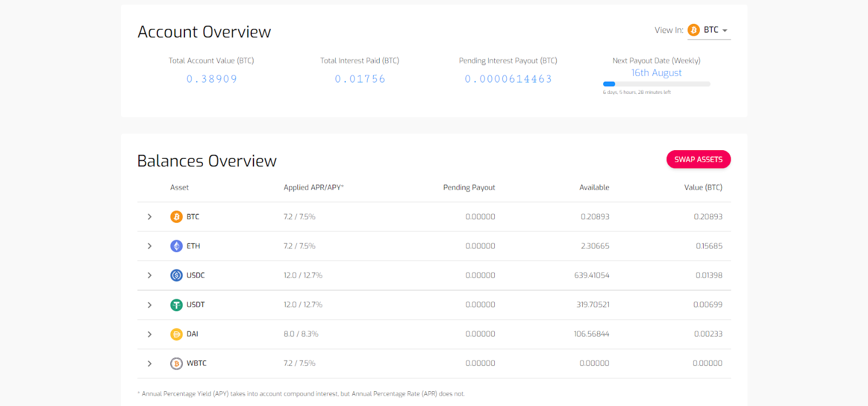Click USDT value in BTC 0.00699
Image resolution: width=868 pixels, height=406 pixels.
pos(708,305)
